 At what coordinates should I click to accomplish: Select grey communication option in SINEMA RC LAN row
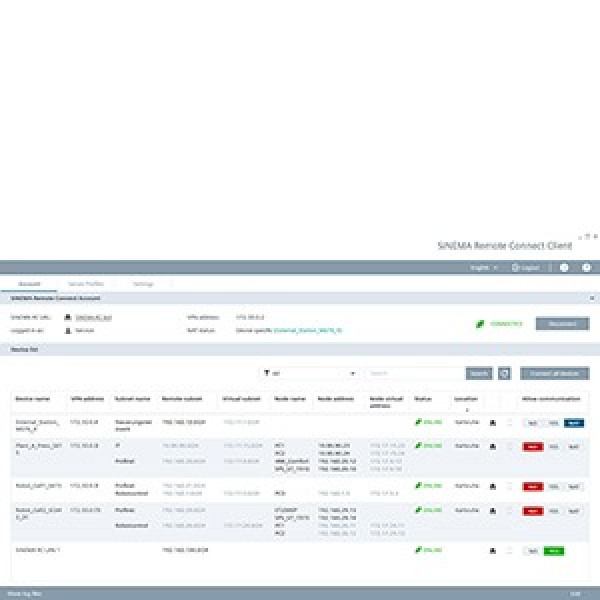point(533,551)
